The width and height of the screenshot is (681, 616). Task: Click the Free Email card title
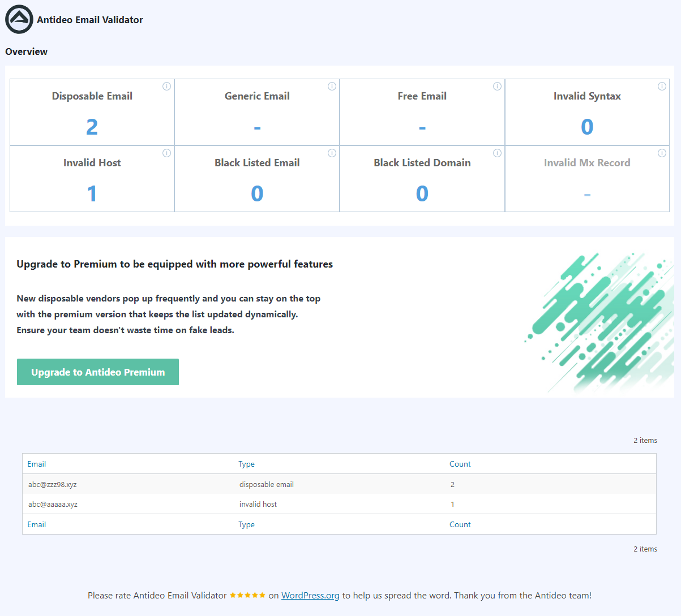click(422, 96)
